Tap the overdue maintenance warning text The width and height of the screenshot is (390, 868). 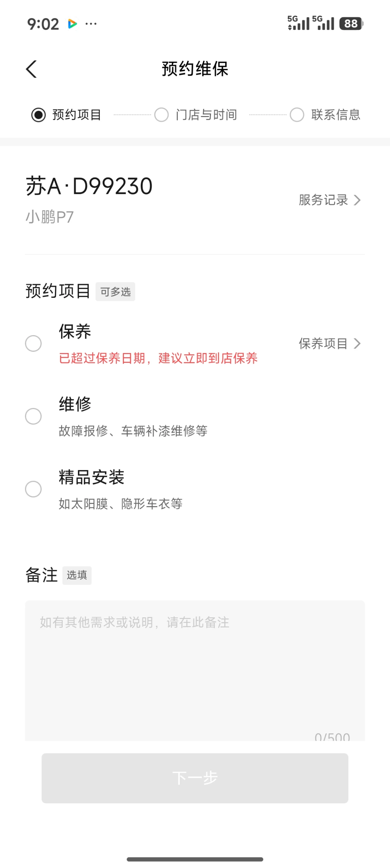point(158,358)
